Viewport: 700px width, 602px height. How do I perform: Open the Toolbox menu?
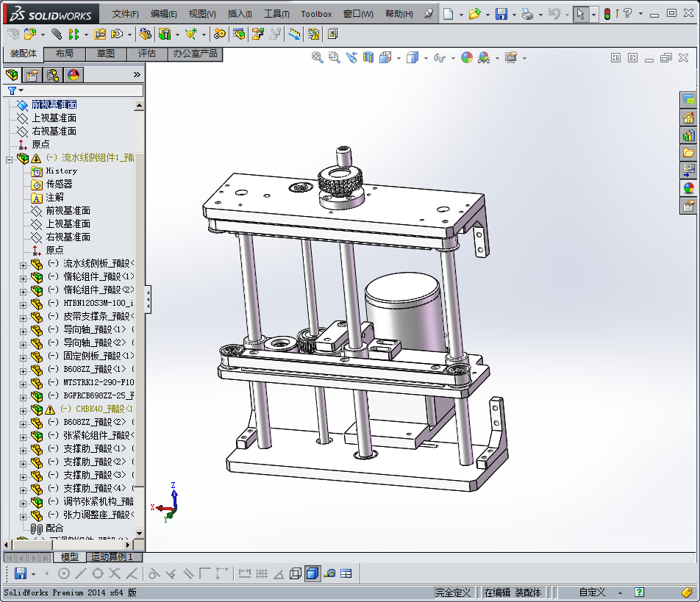316,14
